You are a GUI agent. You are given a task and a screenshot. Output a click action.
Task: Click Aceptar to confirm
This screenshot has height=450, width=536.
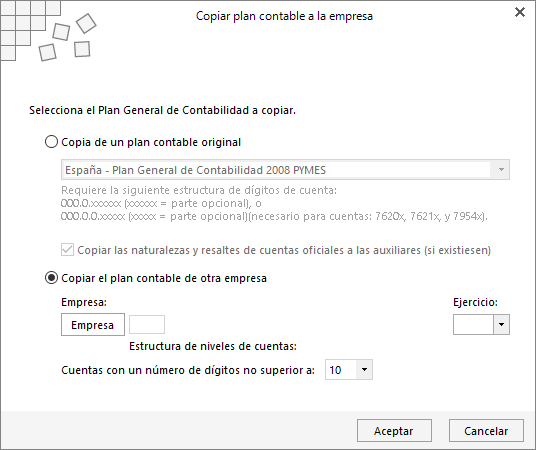click(394, 431)
